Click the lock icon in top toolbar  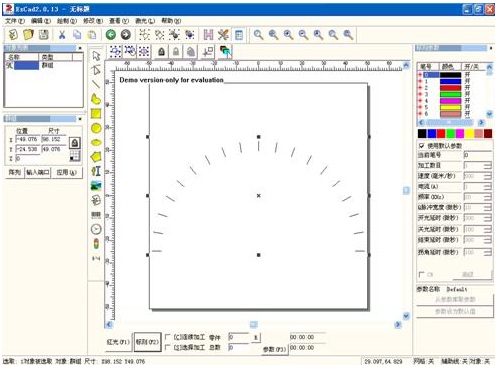[x=162, y=52]
